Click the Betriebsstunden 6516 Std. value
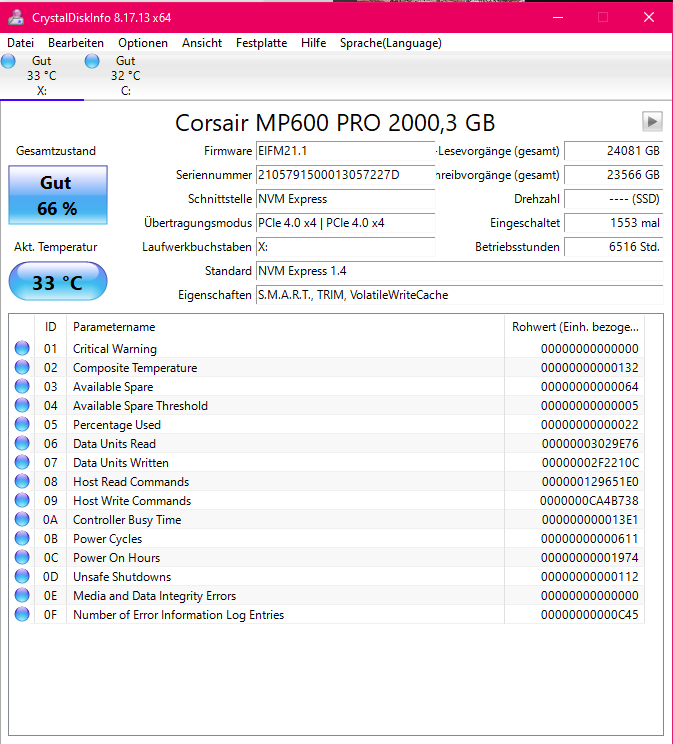The height and width of the screenshot is (744, 673). (x=614, y=247)
